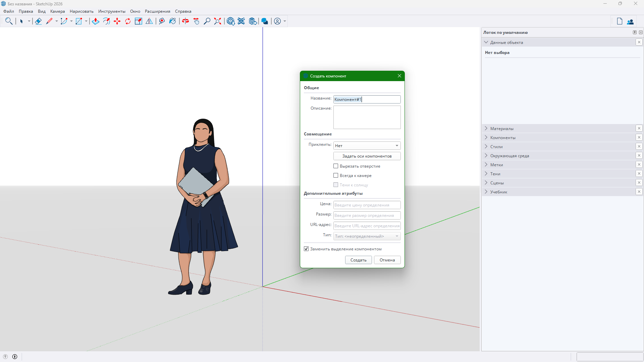Viewport: 644px width, 362px height.
Task: Click 'Задать оси компонентов' button
Action: [367, 156]
